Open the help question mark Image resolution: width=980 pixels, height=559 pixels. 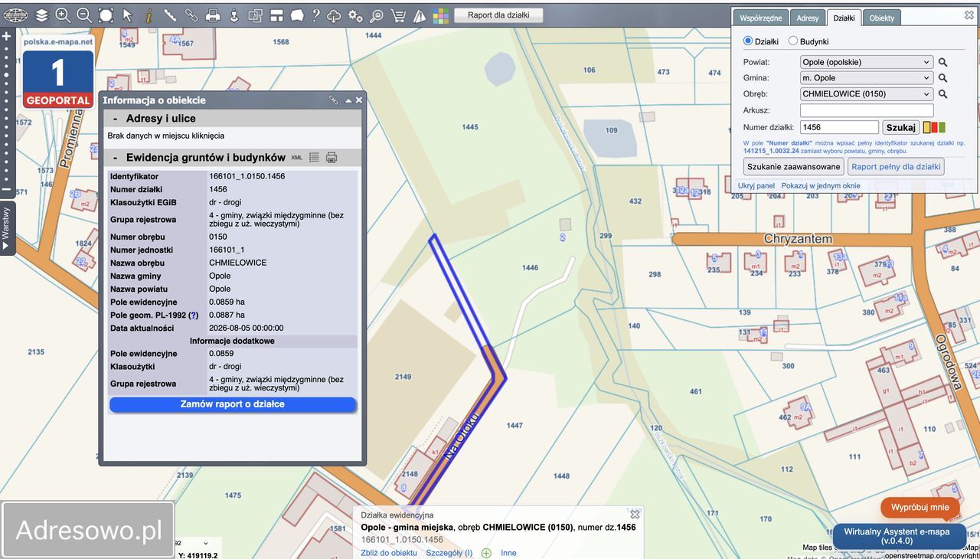click(x=315, y=15)
